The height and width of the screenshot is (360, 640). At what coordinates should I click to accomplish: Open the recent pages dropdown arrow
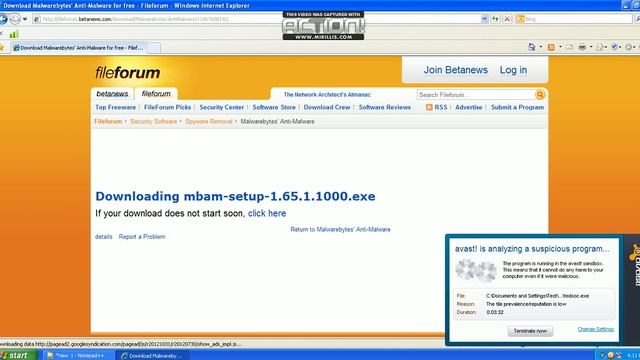click(x=25, y=19)
